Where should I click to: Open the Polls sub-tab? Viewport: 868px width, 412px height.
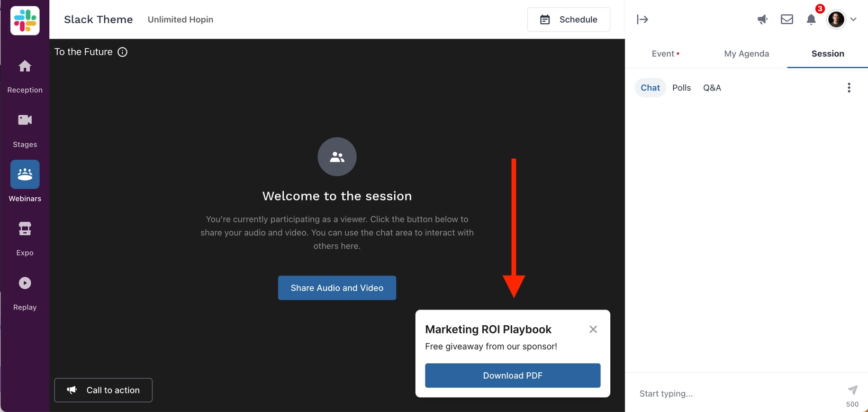tap(682, 88)
